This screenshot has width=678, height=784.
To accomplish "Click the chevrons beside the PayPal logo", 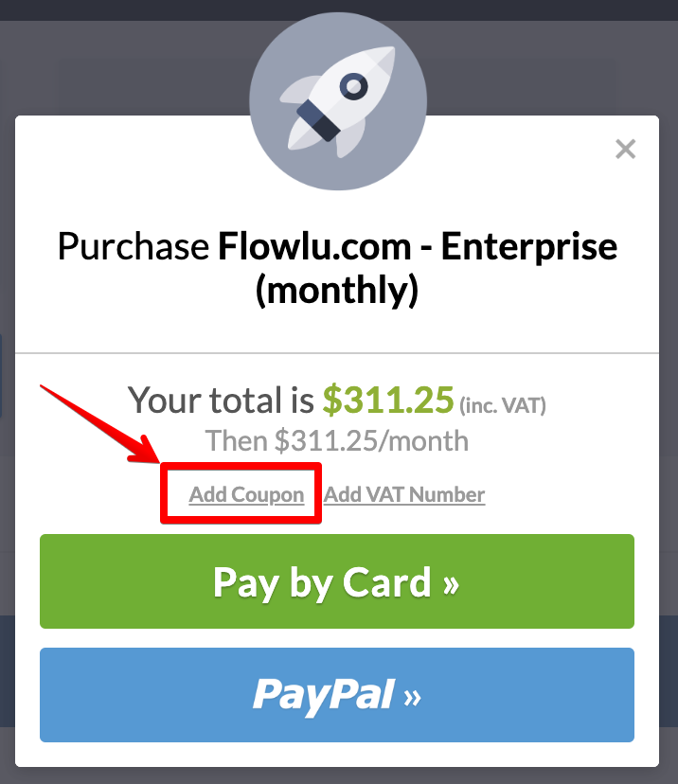I will [413, 697].
